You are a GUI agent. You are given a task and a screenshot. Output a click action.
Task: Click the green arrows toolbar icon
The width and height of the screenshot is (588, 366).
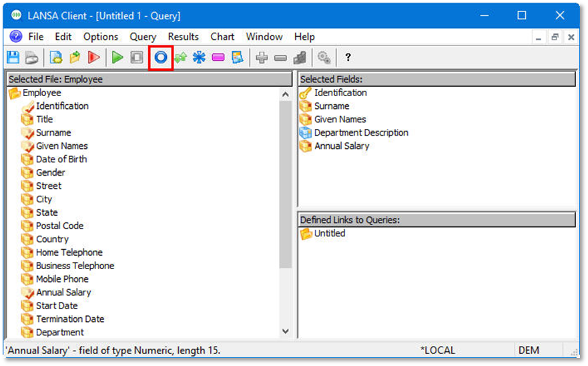(x=180, y=57)
